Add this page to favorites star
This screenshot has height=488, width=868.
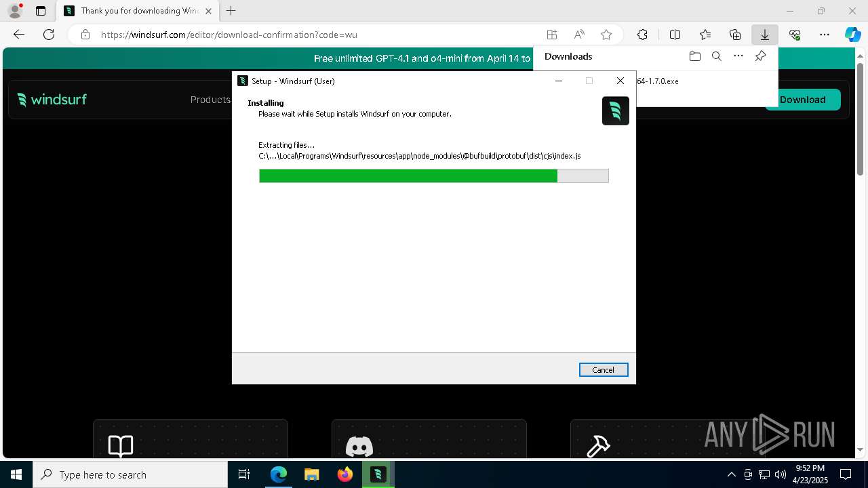click(x=606, y=35)
